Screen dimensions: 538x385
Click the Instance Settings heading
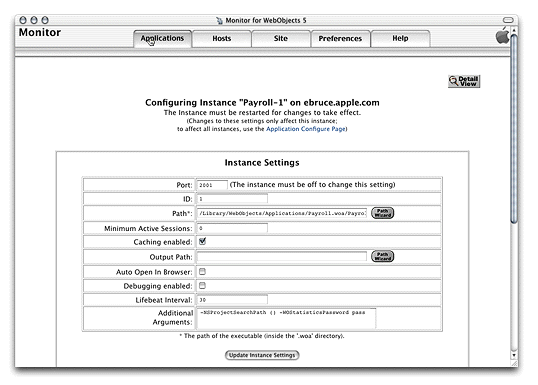tap(262, 163)
